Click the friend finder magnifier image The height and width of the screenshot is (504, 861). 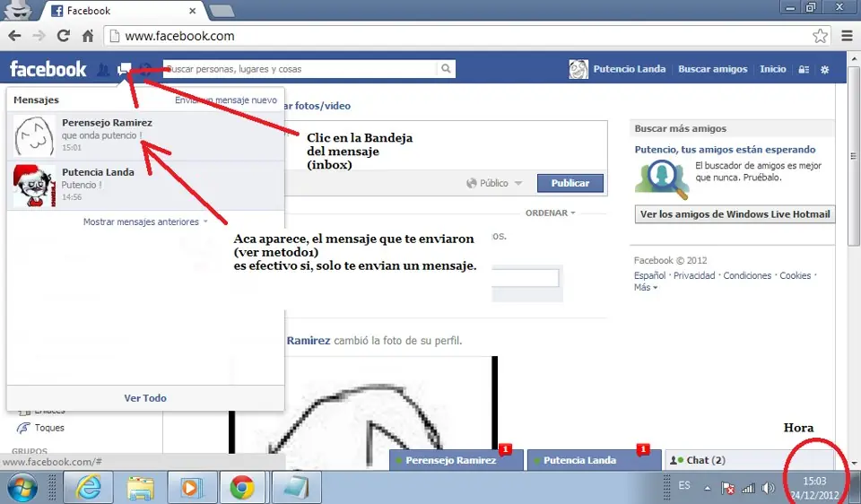click(662, 179)
